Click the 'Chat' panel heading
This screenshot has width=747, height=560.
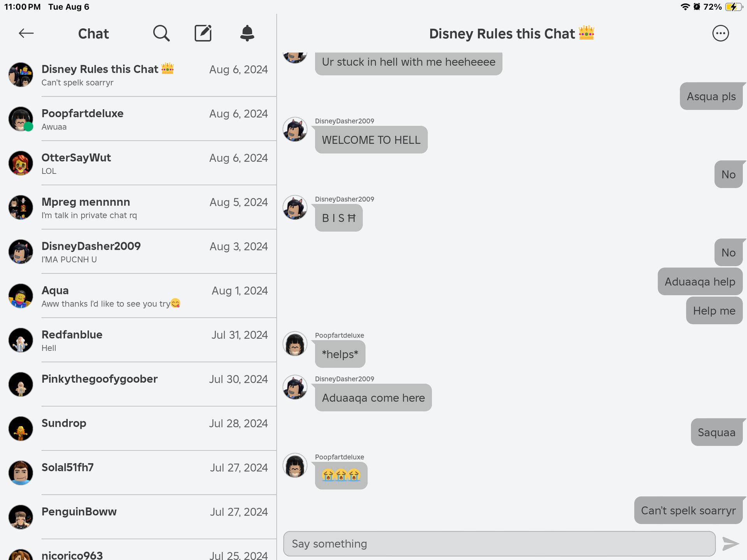coord(93,34)
